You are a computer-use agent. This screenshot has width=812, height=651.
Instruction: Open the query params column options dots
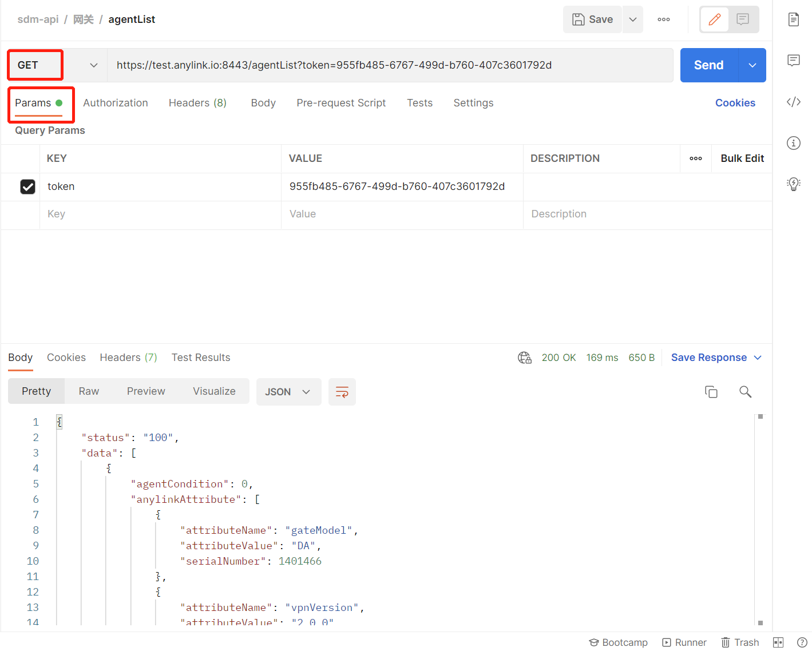coord(696,158)
